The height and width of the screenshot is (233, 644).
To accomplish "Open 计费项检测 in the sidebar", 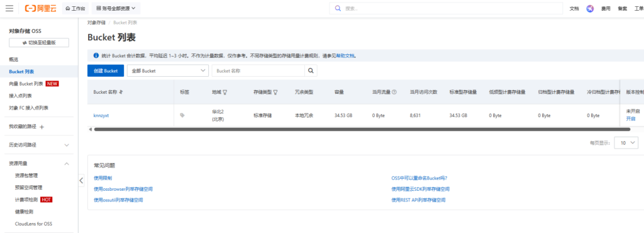I will (x=26, y=200).
